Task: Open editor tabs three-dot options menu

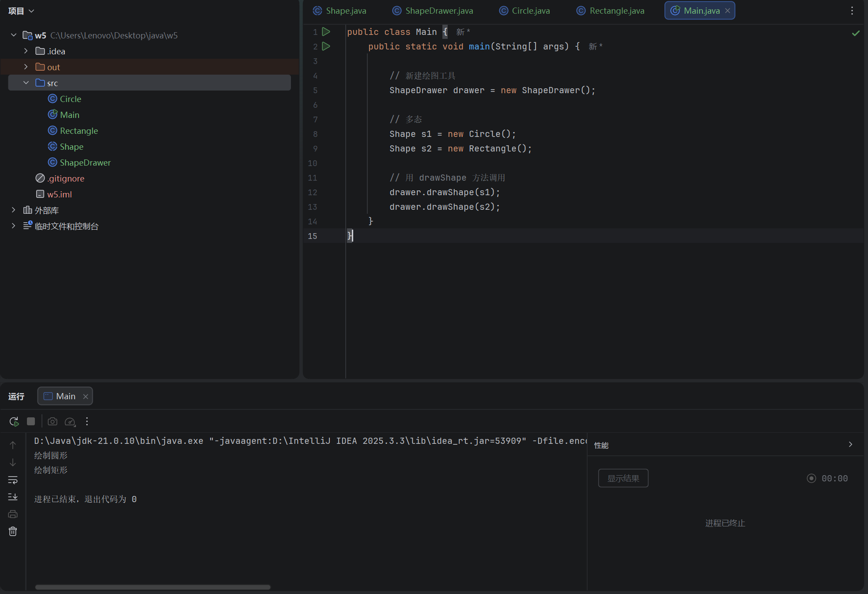Action: [x=852, y=11]
